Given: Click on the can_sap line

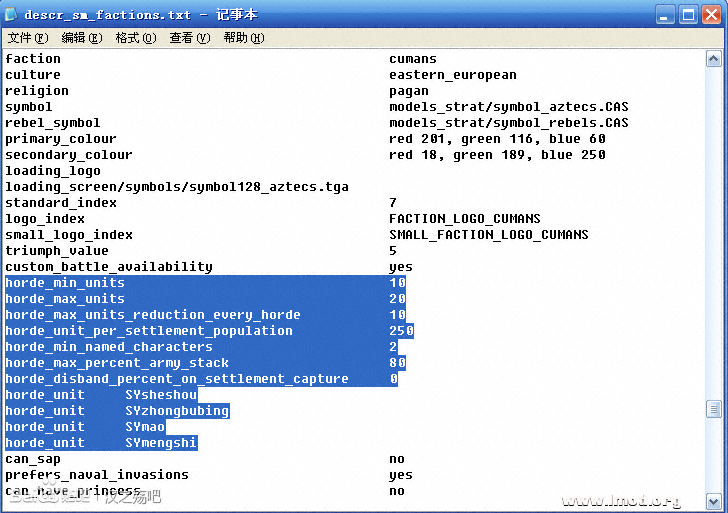Looking at the screenshot, I should coord(33,459).
